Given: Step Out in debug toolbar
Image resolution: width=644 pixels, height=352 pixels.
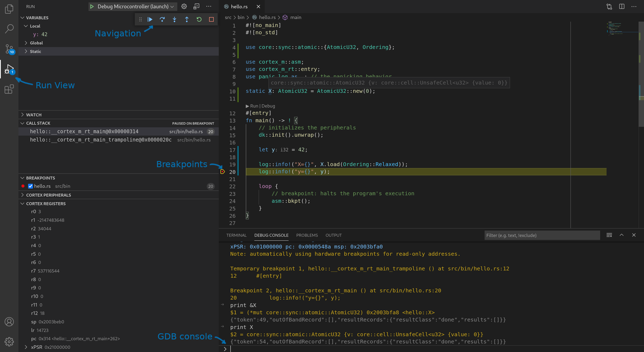Looking at the screenshot, I should (x=187, y=19).
